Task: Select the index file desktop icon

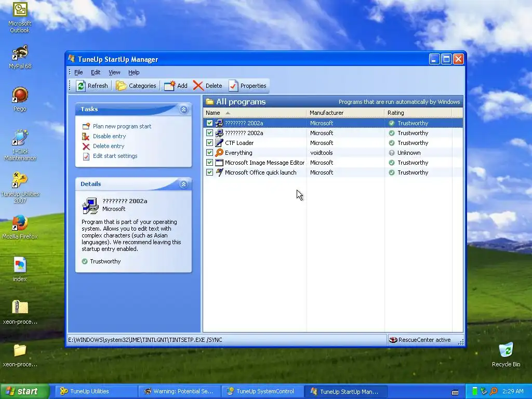Action: tap(20, 270)
